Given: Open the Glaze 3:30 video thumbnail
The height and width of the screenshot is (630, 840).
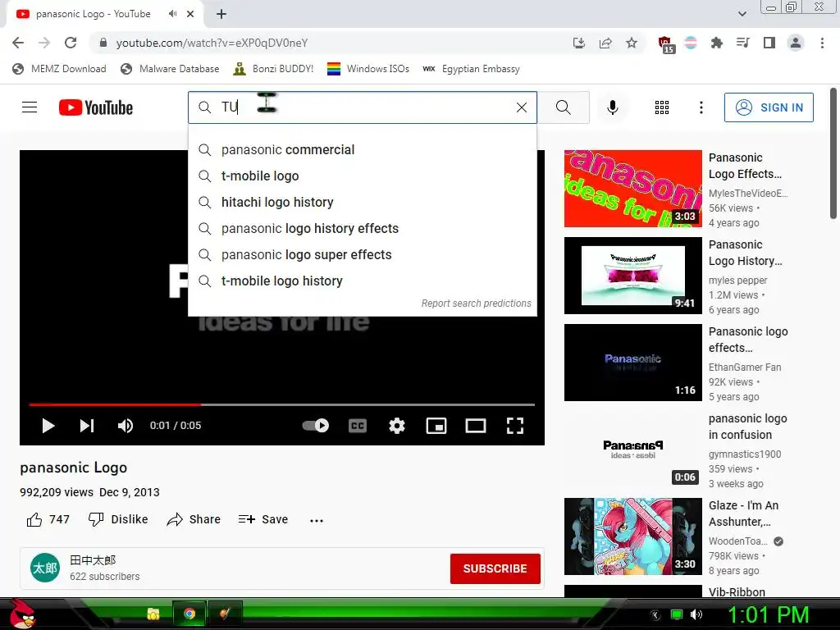Looking at the screenshot, I should coord(632,536).
